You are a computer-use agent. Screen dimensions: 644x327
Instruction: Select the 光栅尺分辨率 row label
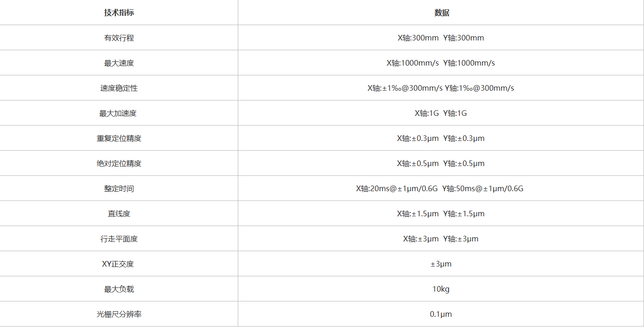point(119,314)
